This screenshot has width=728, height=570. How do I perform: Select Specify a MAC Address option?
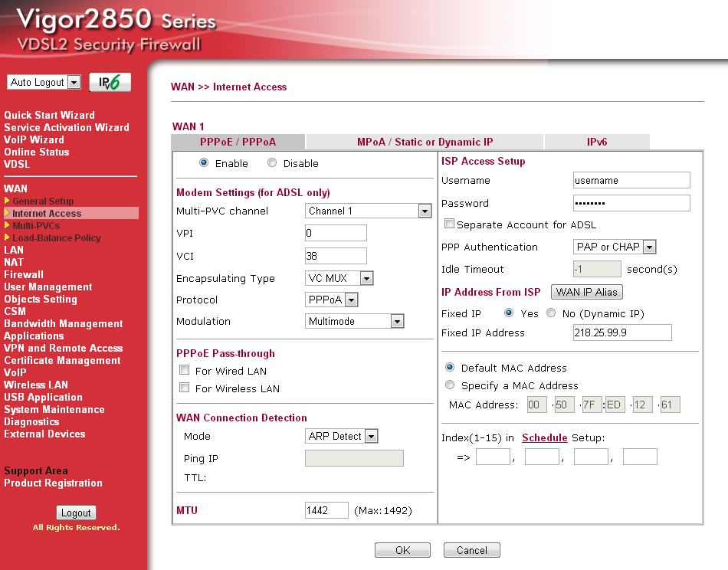pyautogui.click(x=450, y=385)
